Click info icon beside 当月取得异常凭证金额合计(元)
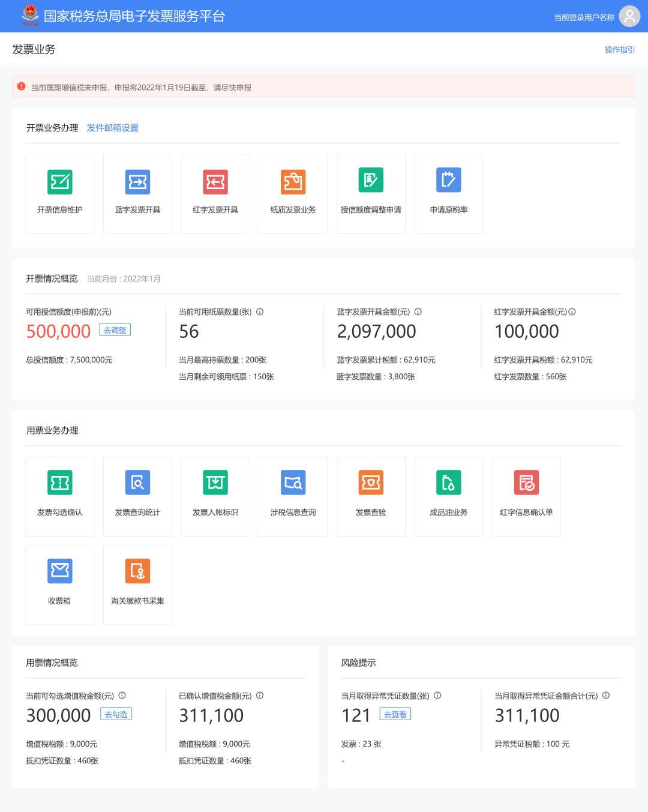This screenshot has height=812, width=648. pyautogui.click(x=606, y=696)
